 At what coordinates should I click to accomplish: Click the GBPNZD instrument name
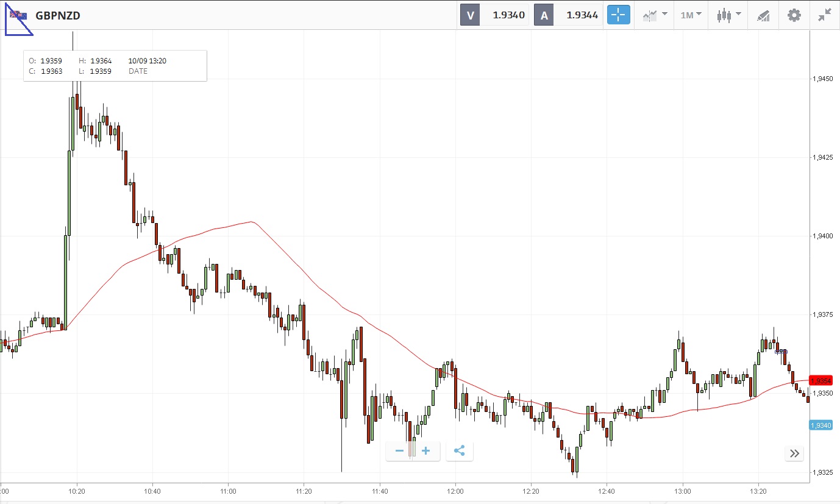tap(58, 16)
